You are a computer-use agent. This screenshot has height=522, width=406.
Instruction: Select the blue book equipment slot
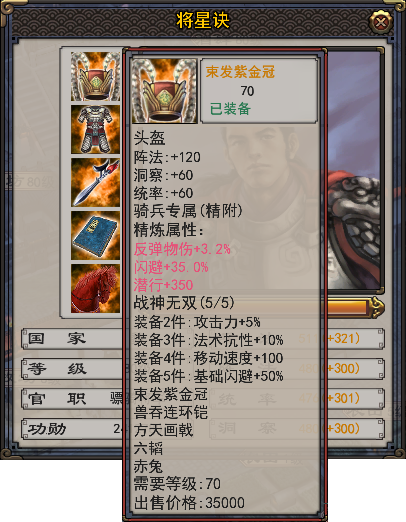pyautogui.click(x=95, y=235)
